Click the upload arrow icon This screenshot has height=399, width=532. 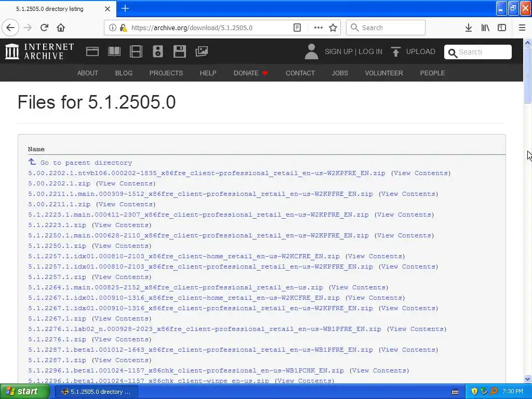pos(395,51)
